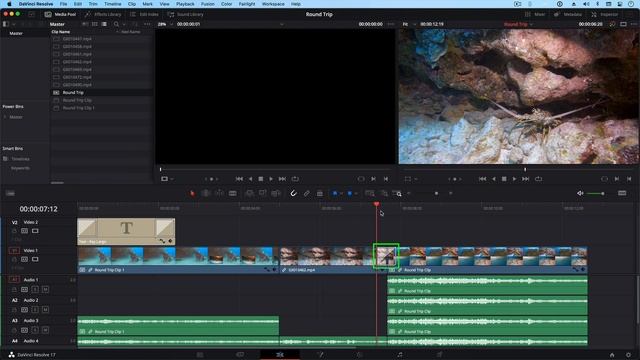640x360 pixels.
Task: Click the timeline view options icon
Action: coord(10,193)
